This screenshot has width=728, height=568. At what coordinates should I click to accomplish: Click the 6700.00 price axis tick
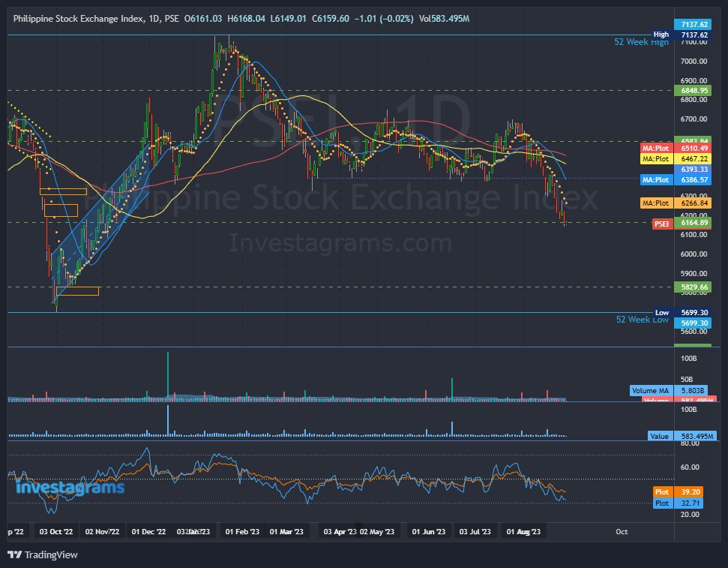tap(694, 119)
